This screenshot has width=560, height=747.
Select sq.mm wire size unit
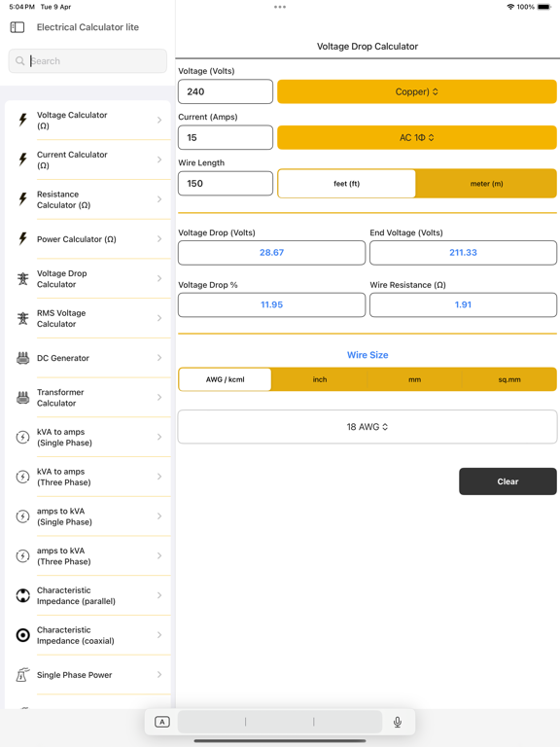pyautogui.click(x=509, y=379)
